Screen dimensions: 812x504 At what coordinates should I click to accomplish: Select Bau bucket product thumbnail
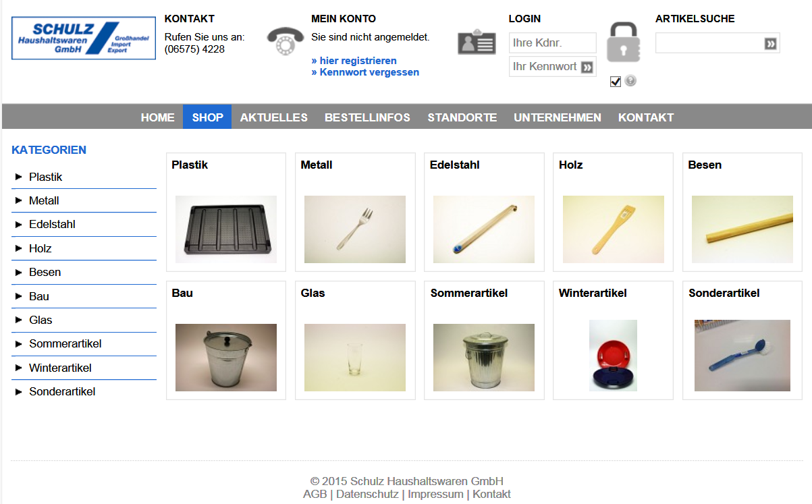click(226, 358)
